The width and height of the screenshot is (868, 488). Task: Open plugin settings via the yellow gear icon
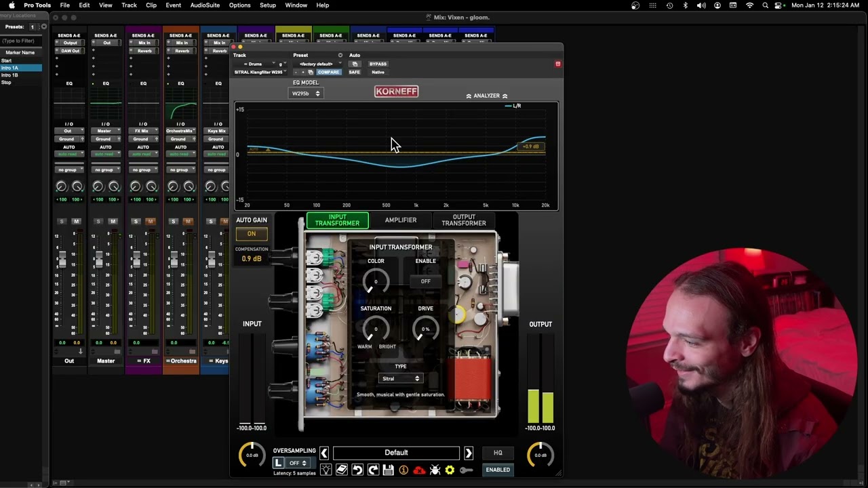450,470
